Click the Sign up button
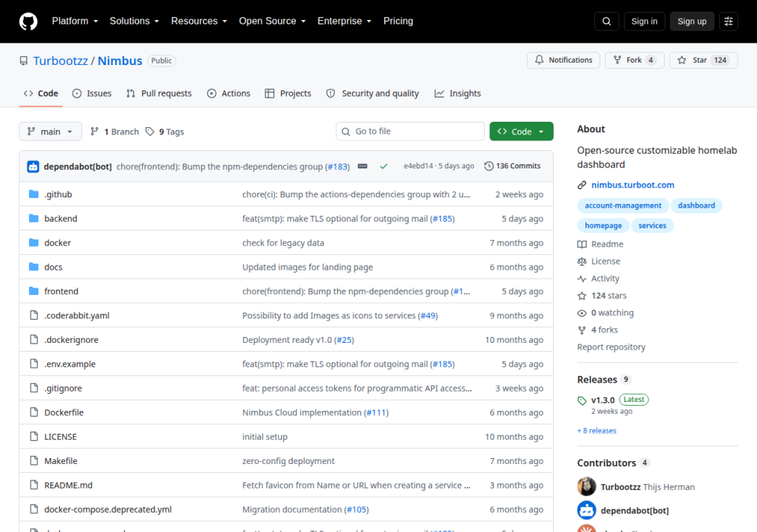This screenshot has width=757, height=532. click(x=692, y=21)
